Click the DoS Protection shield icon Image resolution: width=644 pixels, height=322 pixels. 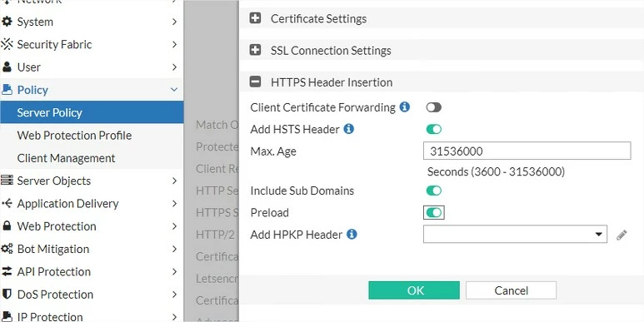tap(7, 294)
